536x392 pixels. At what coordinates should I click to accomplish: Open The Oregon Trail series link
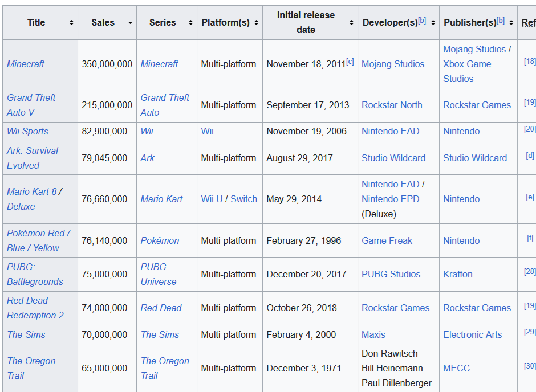tap(165, 369)
